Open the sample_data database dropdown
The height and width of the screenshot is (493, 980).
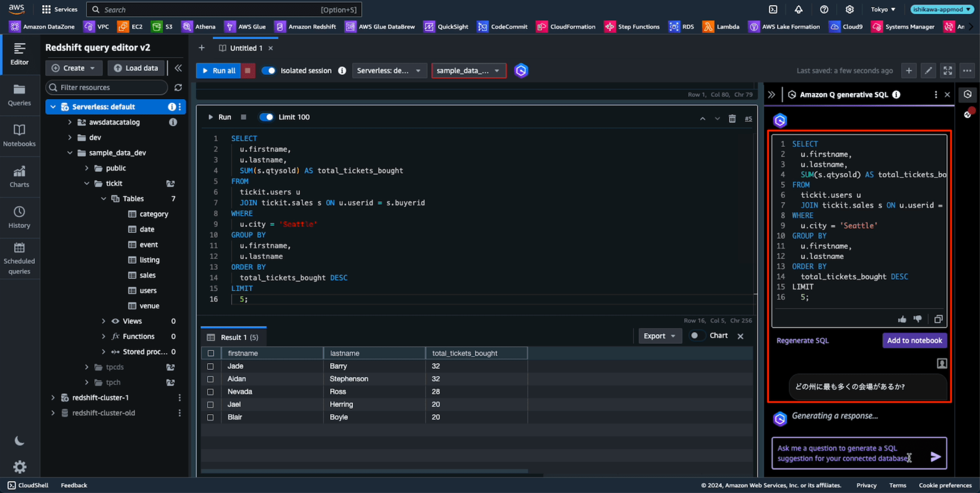tap(468, 70)
